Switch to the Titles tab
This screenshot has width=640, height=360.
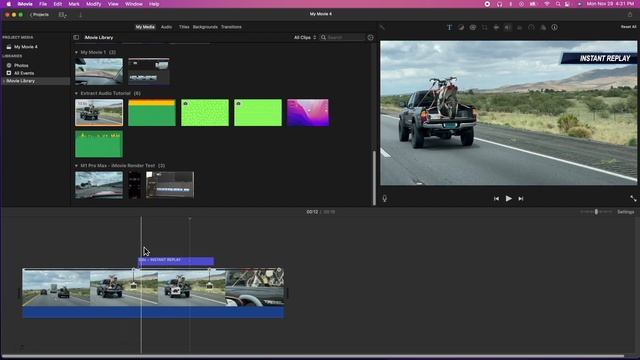click(184, 27)
